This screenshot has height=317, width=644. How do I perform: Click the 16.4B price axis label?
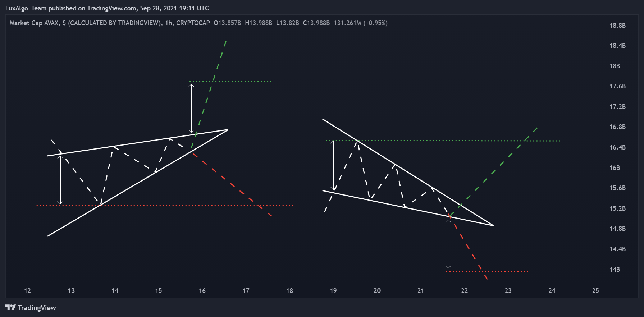pyautogui.click(x=617, y=147)
